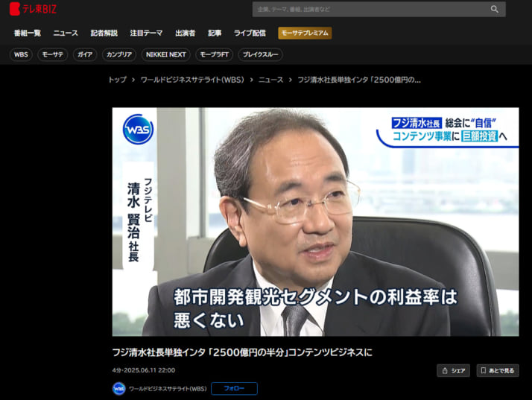532x400 pixels.
Task: Click the video title フジ清水社長単独インタ
Action: point(242,352)
